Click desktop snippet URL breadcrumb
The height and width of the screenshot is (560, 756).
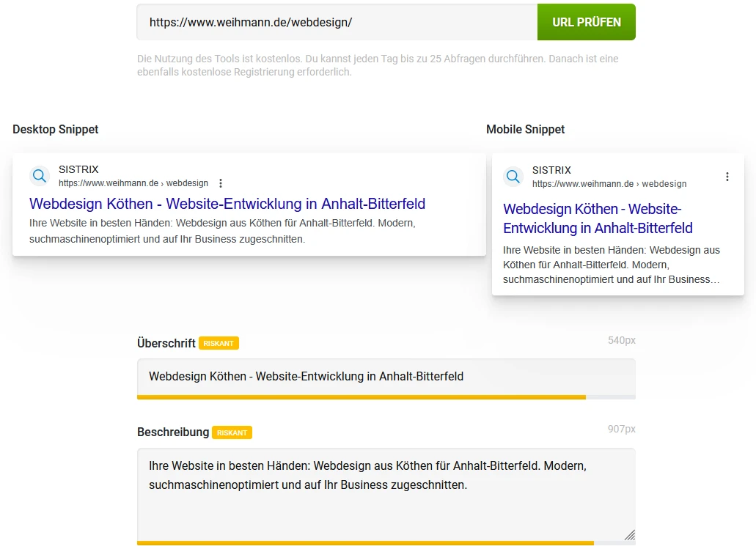click(x=133, y=183)
